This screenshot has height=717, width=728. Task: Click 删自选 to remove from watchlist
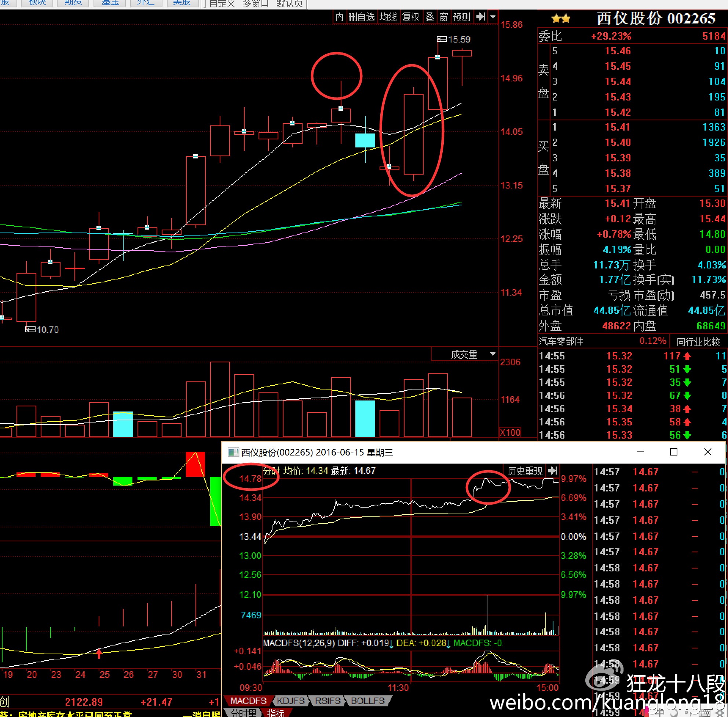tap(361, 17)
